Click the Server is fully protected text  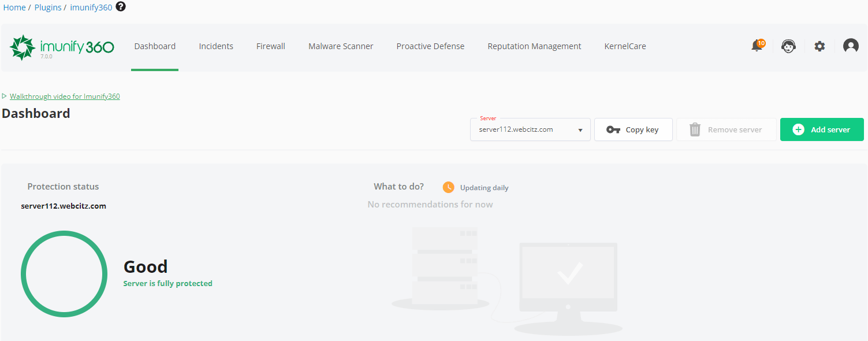(x=168, y=283)
